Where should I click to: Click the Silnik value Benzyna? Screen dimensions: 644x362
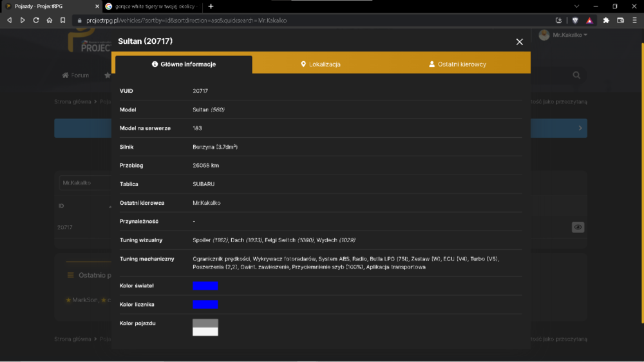(215, 147)
